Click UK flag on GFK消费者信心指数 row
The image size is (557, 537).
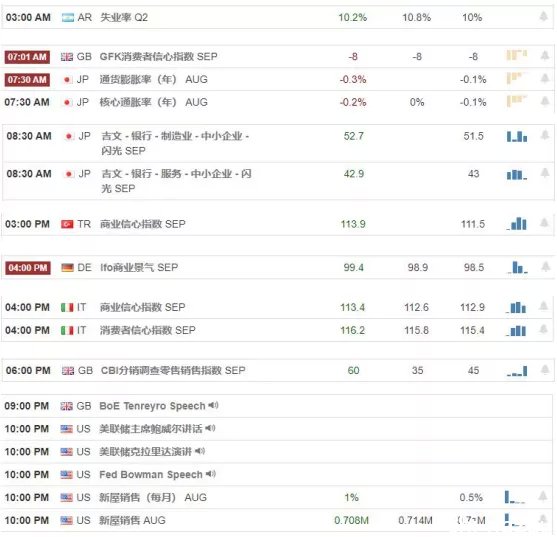67,56
